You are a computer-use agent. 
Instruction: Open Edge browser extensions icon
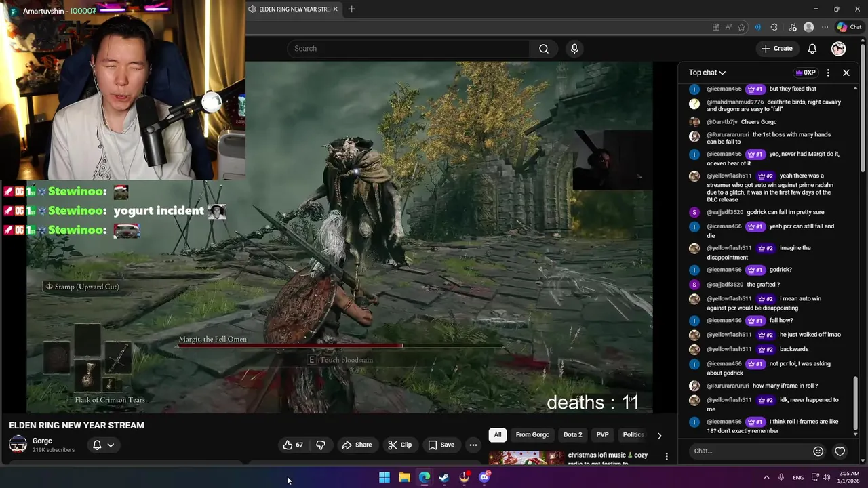tap(774, 27)
